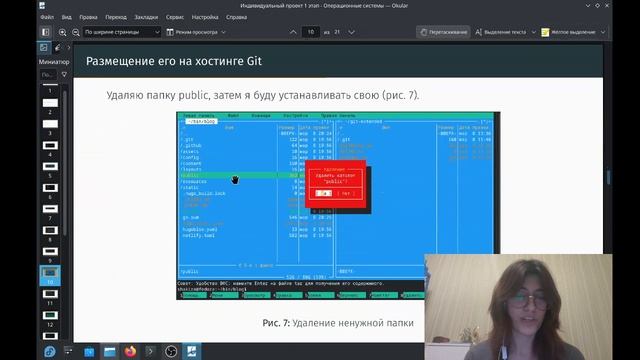Launch Firefox from the taskbar
Image resolution: width=640 pixels, height=360 pixels.
tap(131, 351)
